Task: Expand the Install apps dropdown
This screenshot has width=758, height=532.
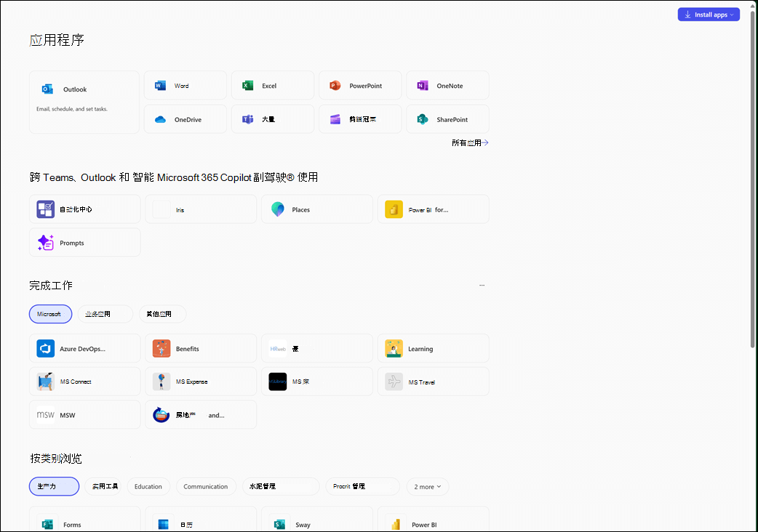Action: coord(709,15)
